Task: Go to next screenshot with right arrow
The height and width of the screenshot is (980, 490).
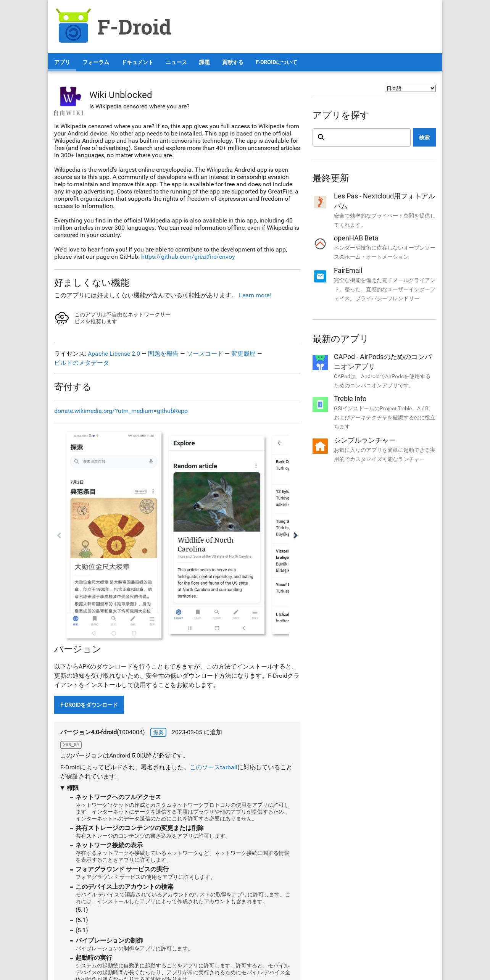Action: (295, 535)
